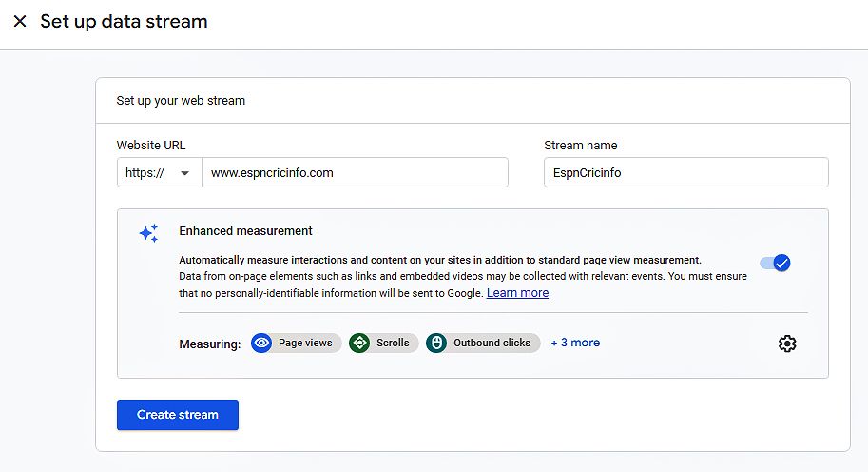This screenshot has height=472, width=868.
Task: Close the Set up data stream dialog
Action: click(x=20, y=22)
